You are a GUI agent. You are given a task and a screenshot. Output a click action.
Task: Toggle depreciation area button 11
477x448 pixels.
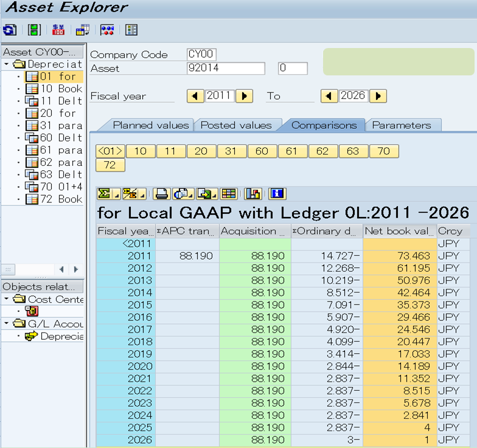(171, 151)
